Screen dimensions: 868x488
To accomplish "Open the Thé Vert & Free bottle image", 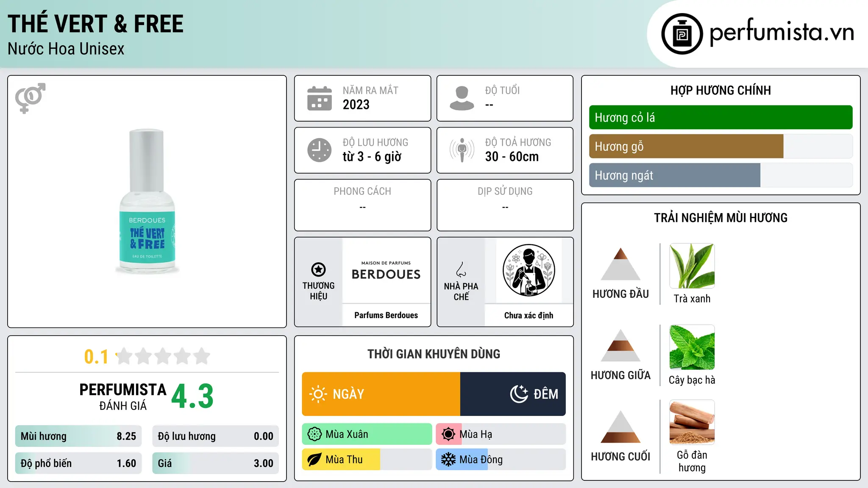I will pyautogui.click(x=147, y=201).
